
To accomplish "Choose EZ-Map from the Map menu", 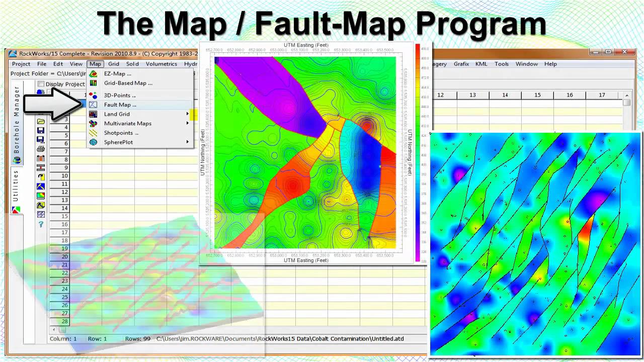I will pos(140,73).
